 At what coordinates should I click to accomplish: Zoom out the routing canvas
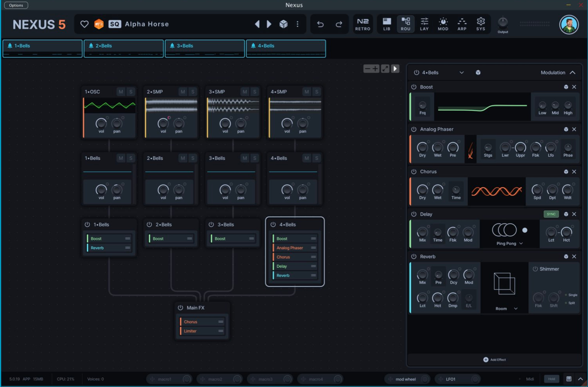tap(367, 68)
